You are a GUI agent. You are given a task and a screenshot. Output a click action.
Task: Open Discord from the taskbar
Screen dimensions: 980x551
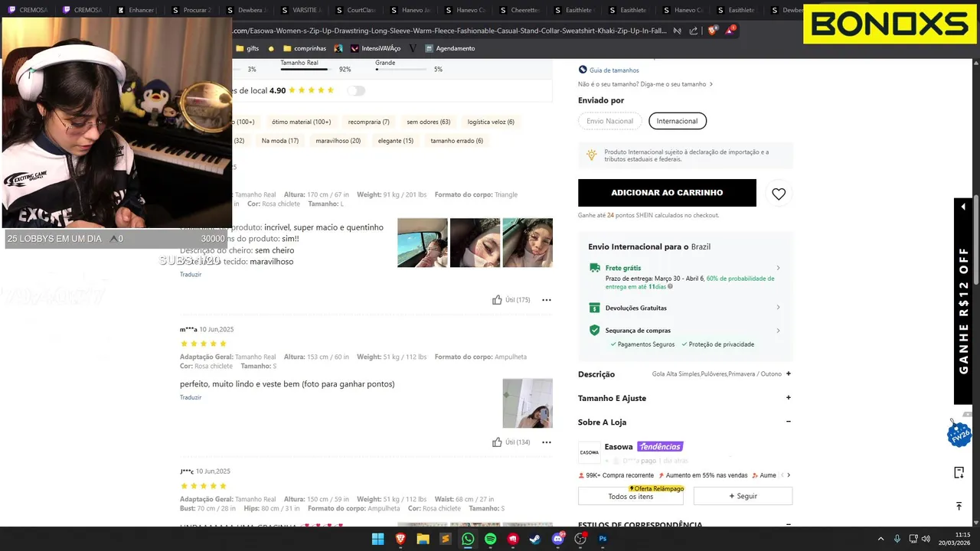pos(558,539)
